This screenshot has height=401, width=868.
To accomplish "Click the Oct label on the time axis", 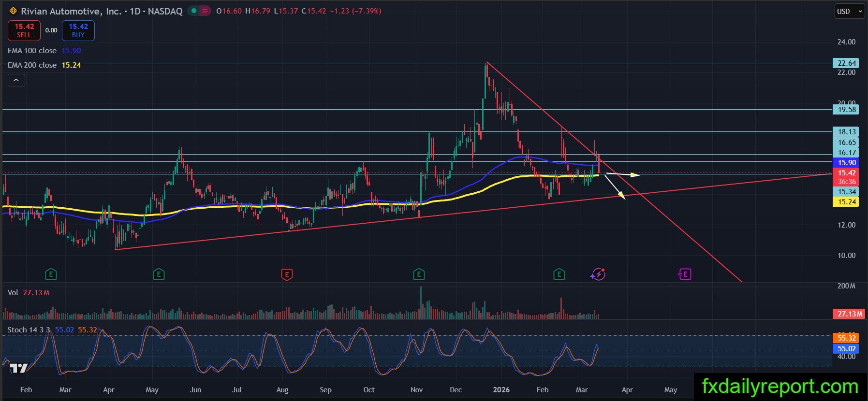I will [x=369, y=390].
